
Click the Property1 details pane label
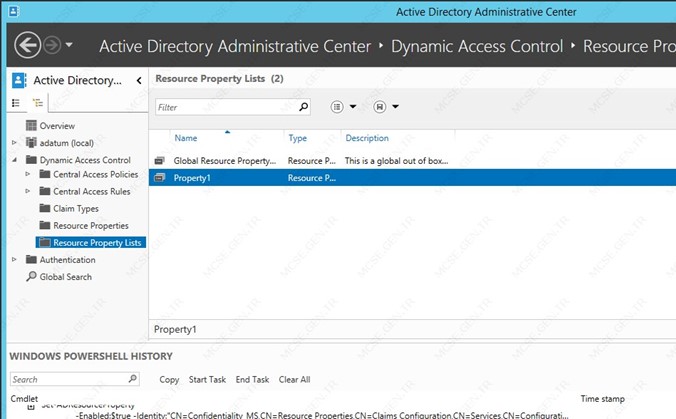pyautogui.click(x=175, y=329)
